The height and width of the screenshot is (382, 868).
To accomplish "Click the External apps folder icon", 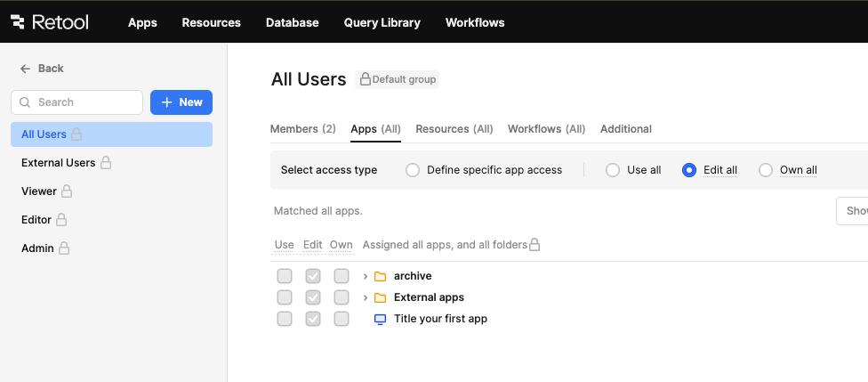I will (380, 297).
